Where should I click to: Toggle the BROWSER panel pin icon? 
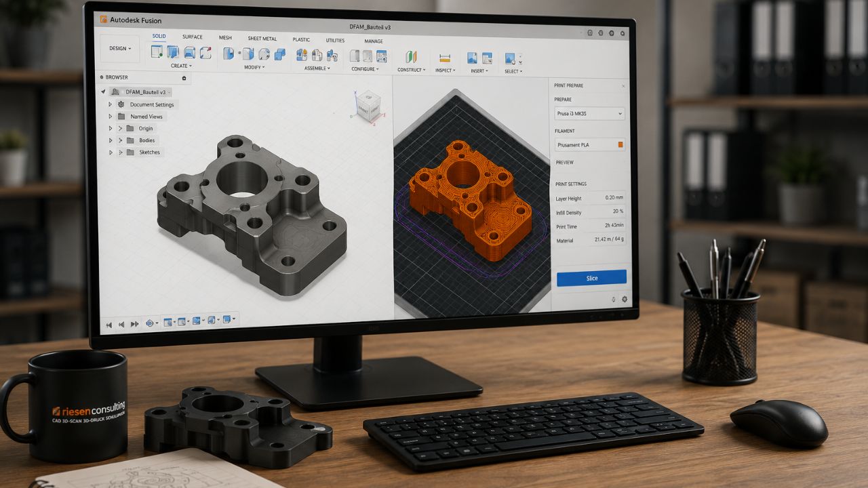click(x=184, y=78)
